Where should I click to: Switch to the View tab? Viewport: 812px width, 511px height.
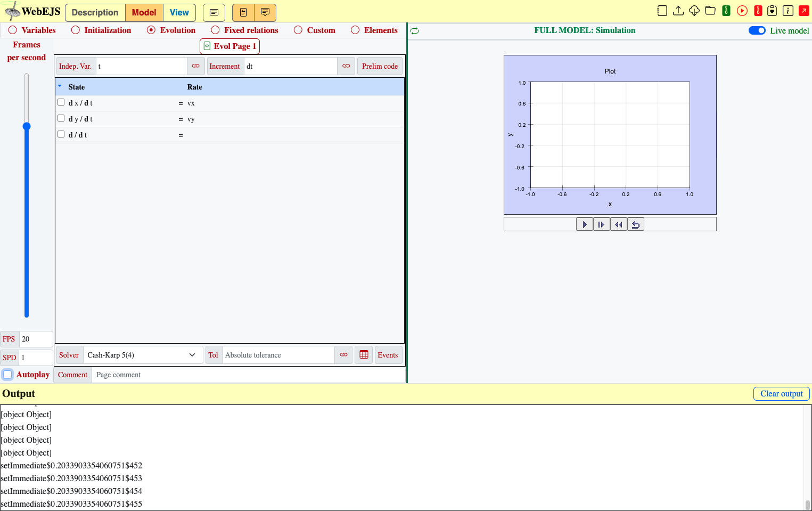pyautogui.click(x=179, y=12)
